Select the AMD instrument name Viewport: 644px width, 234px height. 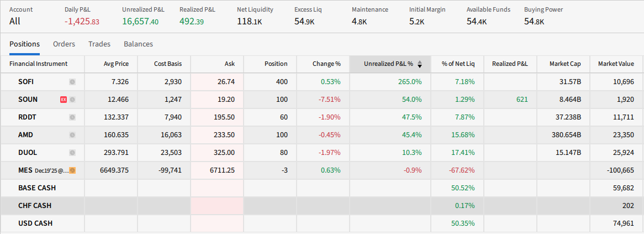(26, 135)
